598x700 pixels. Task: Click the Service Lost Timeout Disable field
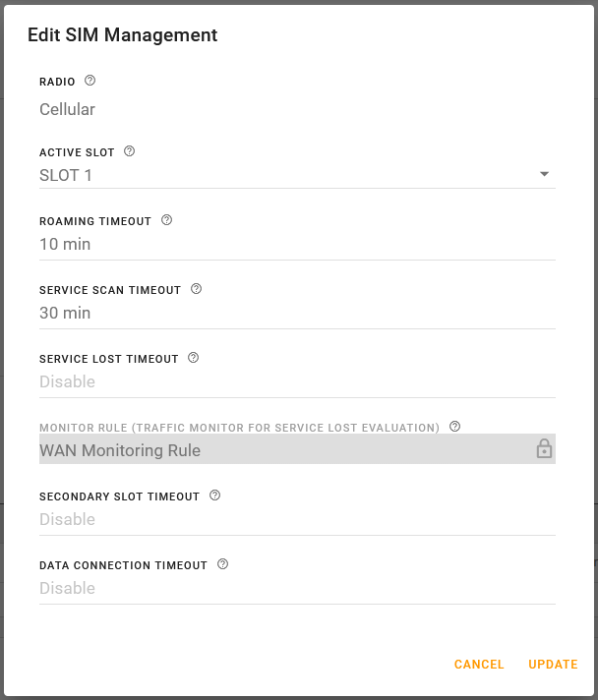(x=295, y=382)
